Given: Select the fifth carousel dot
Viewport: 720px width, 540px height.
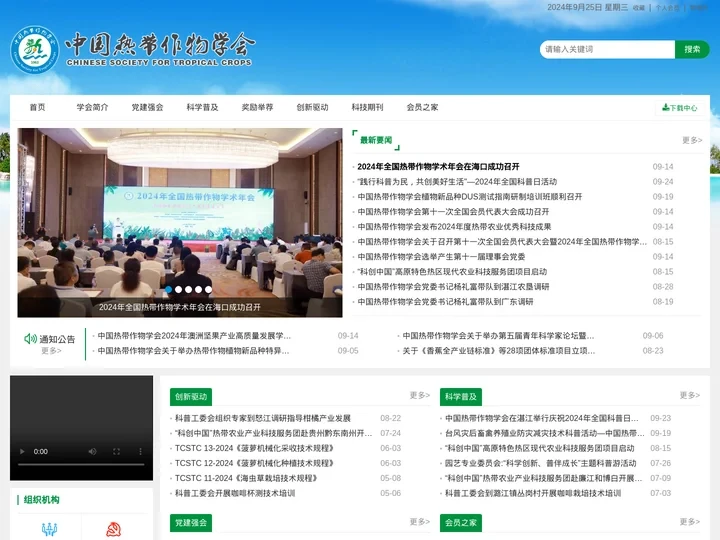Looking at the screenshot, I should click(x=208, y=289).
